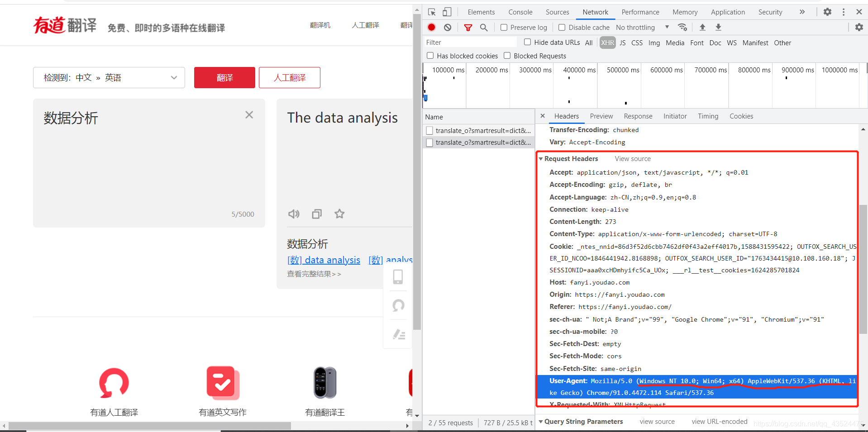868x432 pixels.
Task: Toggle the red filter funnel icon
Action: 468,28
